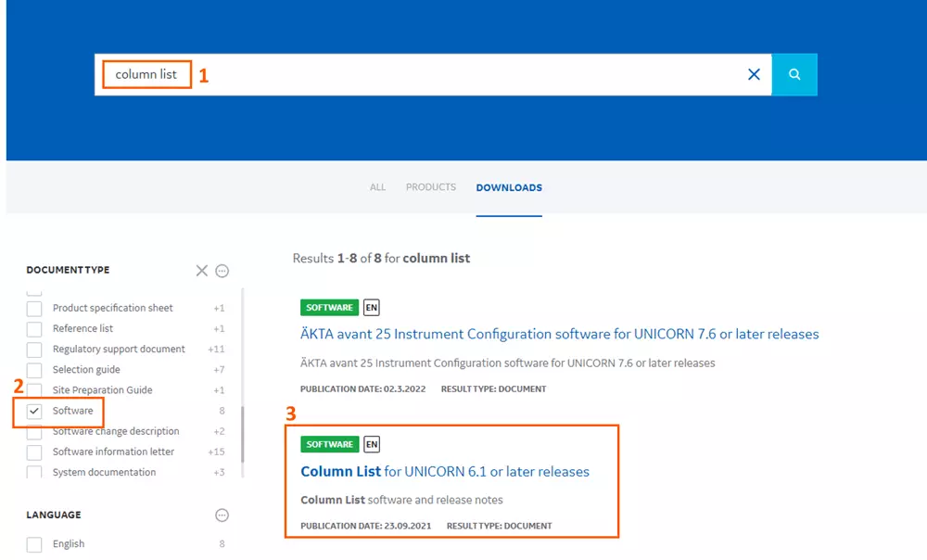Click green SOFTWARE tag on Column List result
This screenshot has height=560, width=927.
click(x=329, y=444)
